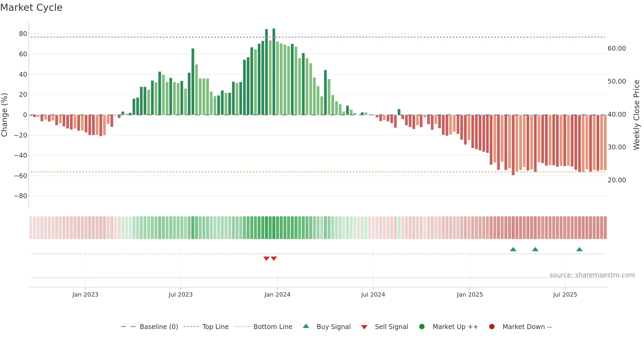Toggle the Market Up ++ legend entry
This screenshot has height=362, width=644.
(x=449, y=327)
